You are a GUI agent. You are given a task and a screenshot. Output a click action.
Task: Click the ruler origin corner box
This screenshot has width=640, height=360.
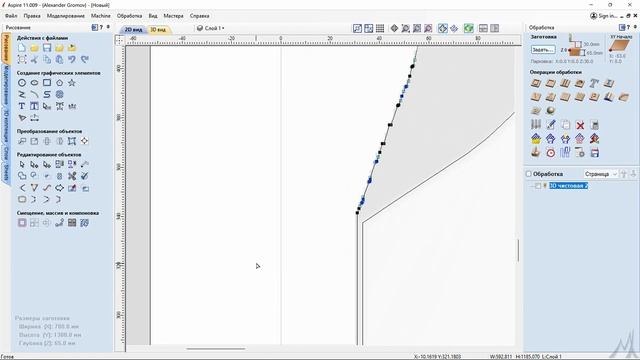(x=119, y=40)
